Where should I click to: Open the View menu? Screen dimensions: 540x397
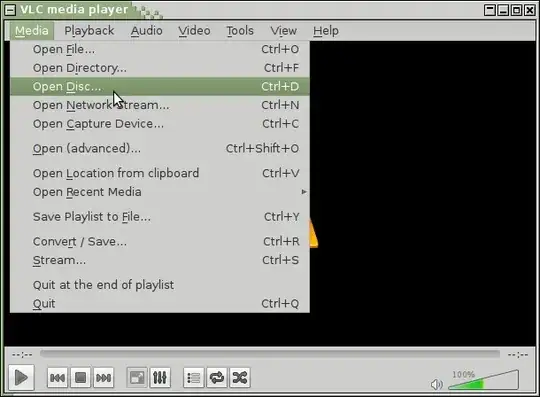tap(283, 31)
